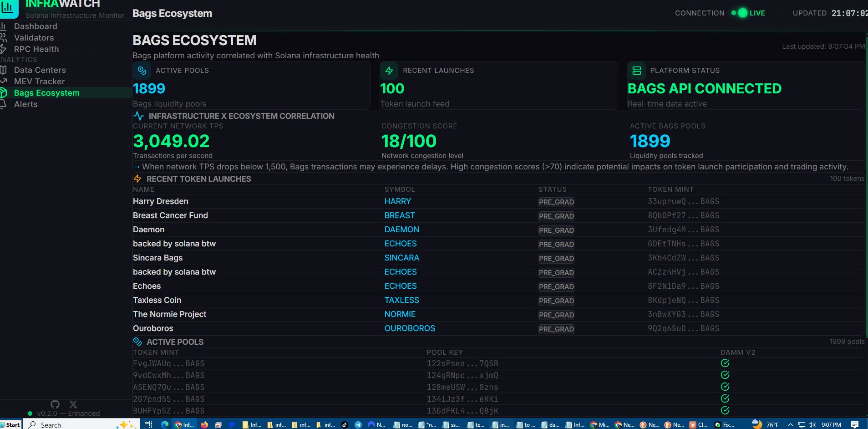Click the SINCARA symbol link
The width and height of the screenshot is (868, 429).
402,258
